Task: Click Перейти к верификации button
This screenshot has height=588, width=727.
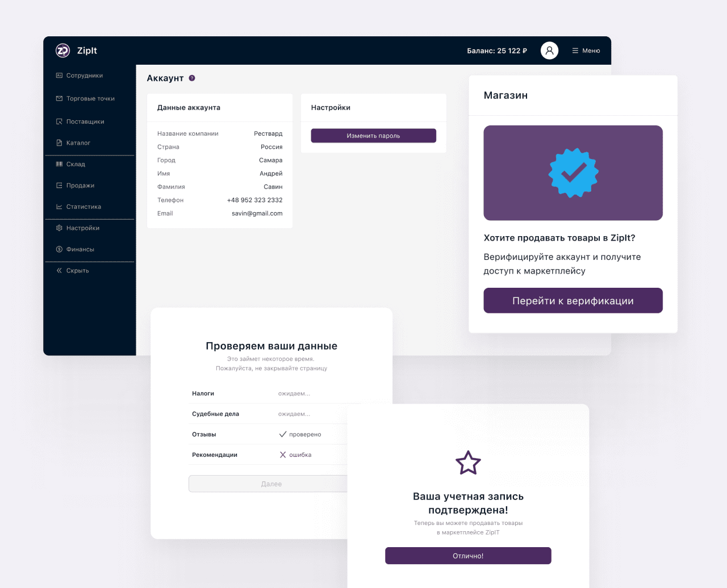Action: point(573,300)
